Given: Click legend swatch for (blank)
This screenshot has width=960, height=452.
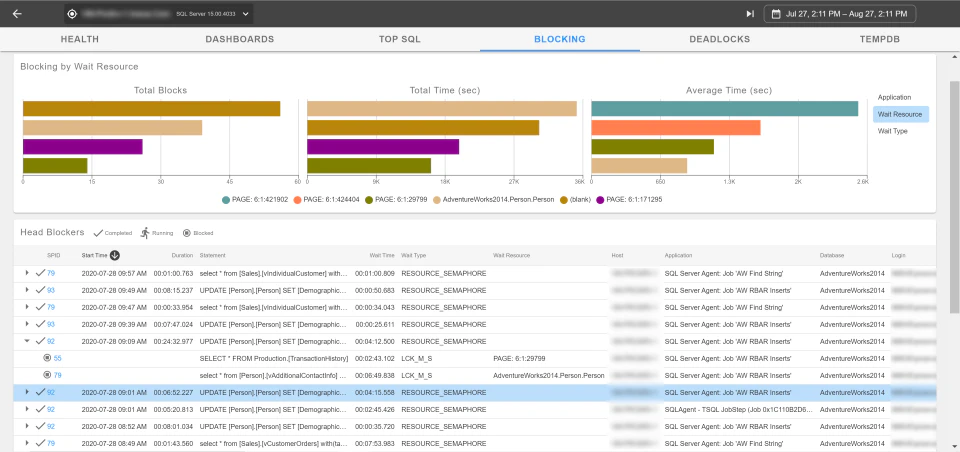Looking at the screenshot, I should (x=563, y=200).
